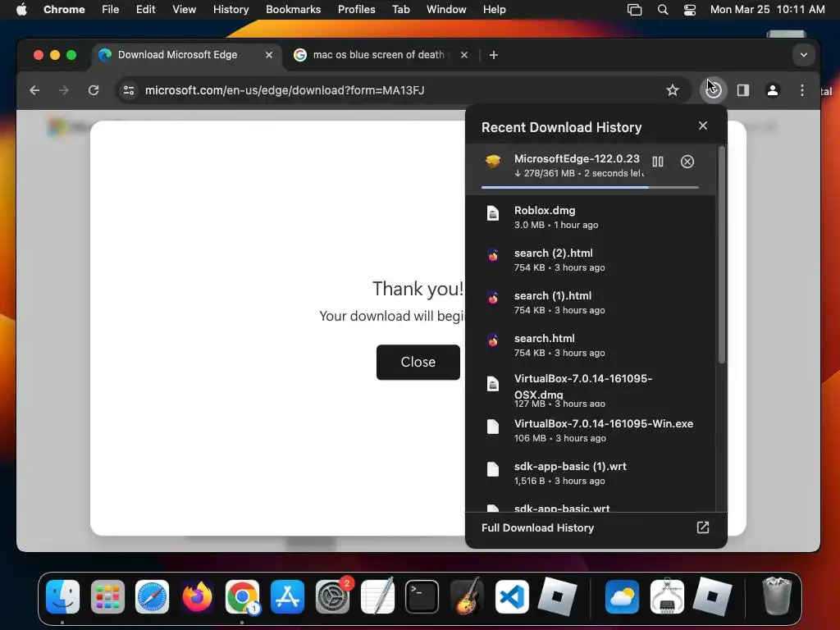
Task: Open VirtualBox-7.0.14-161095-Win.exe entry
Action: [x=591, y=430]
